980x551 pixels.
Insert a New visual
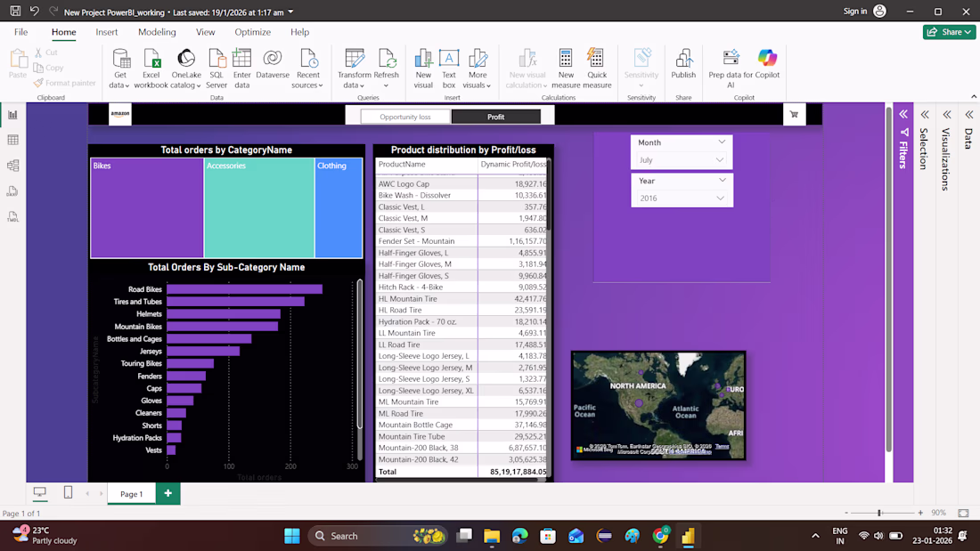click(423, 69)
